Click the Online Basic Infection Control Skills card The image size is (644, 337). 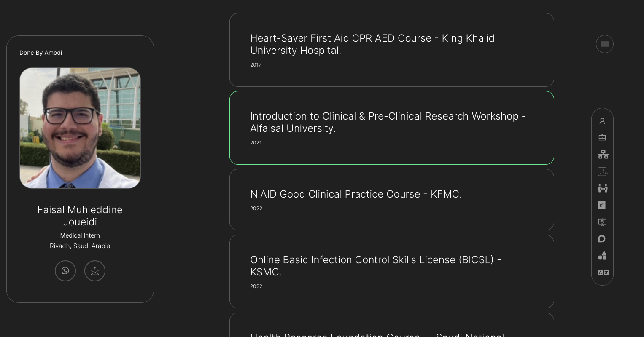click(391, 271)
